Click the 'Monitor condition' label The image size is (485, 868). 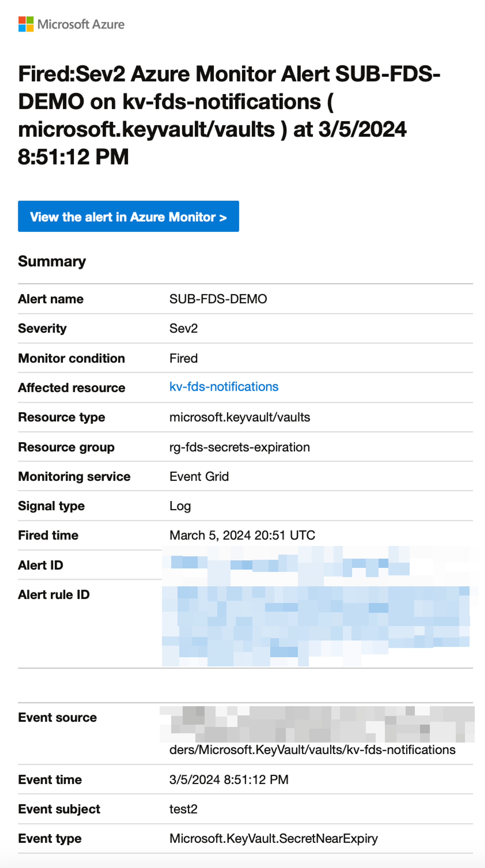coord(71,358)
